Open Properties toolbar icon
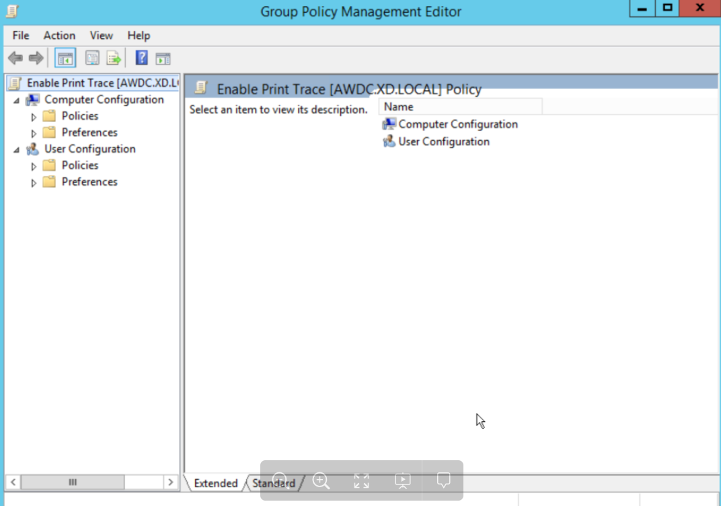This screenshot has width=722, height=506. pyautogui.click(x=92, y=58)
